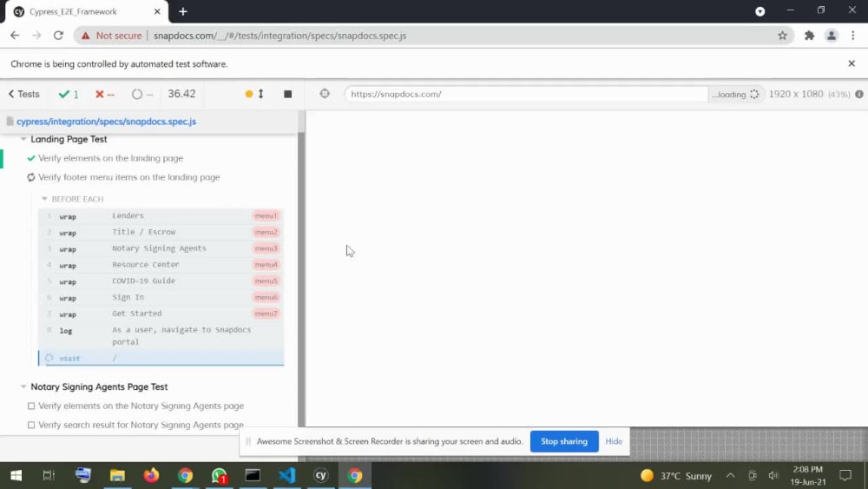868x489 pixels.
Task: Open Verify elements on Notary Signing Agents page
Action: pyautogui.click(x=141, y=406)
